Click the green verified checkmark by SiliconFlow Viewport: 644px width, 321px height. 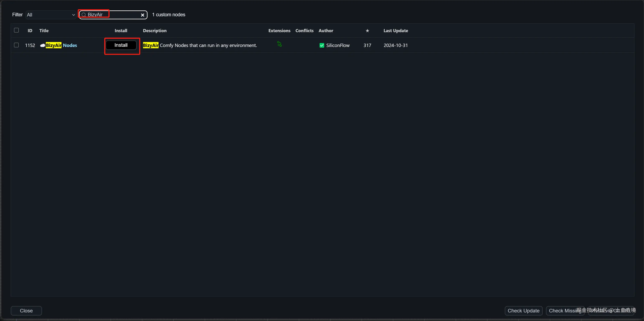(x=322, y=46)
